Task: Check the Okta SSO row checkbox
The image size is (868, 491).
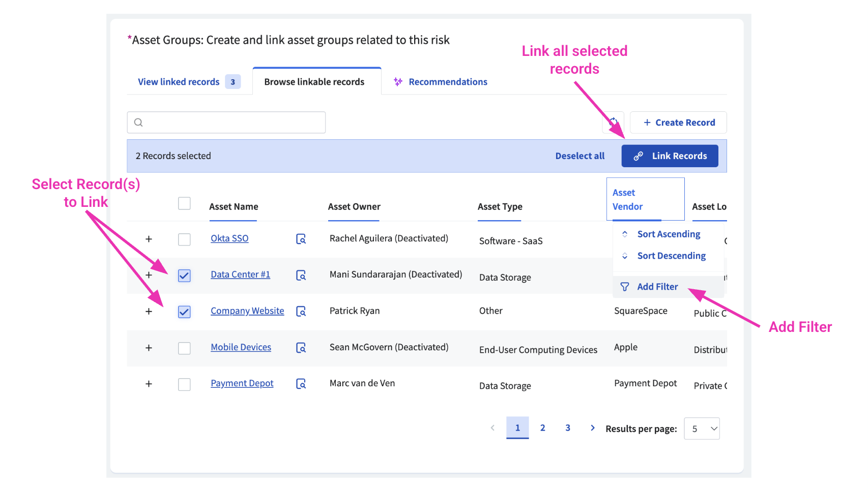Action: pyautogui.click(x=184, y=239)
